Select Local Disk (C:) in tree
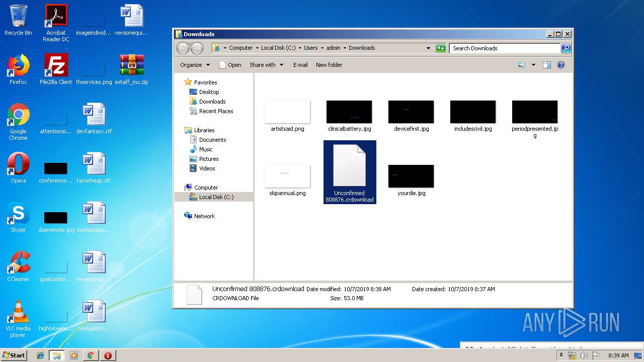This screenshot has width=644, height=362. pyautogui.click(x=214, y=197)
